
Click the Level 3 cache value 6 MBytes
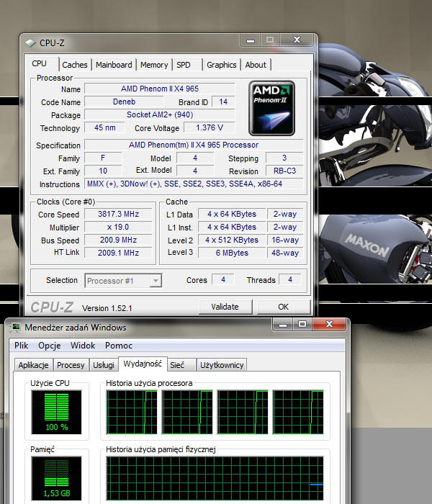(x=232, y=253)
